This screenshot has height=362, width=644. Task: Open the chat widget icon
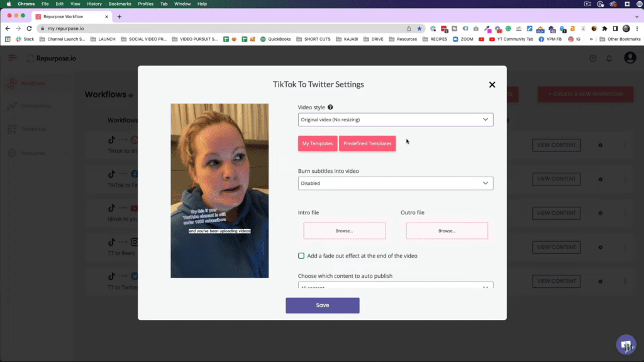point(626,345)
